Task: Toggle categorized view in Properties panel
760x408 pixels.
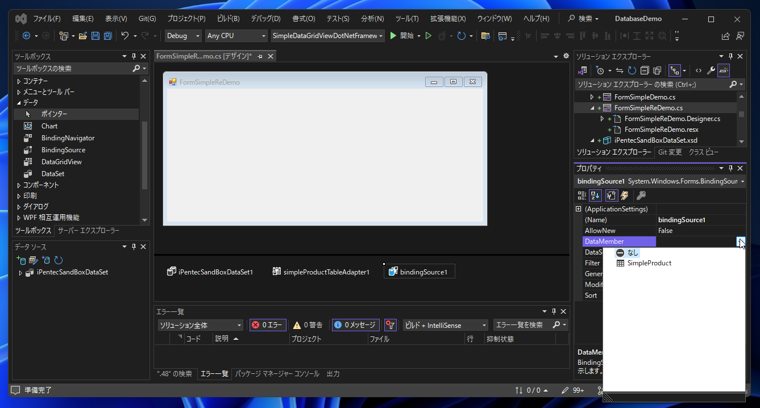Action: [x=582, y=195]
